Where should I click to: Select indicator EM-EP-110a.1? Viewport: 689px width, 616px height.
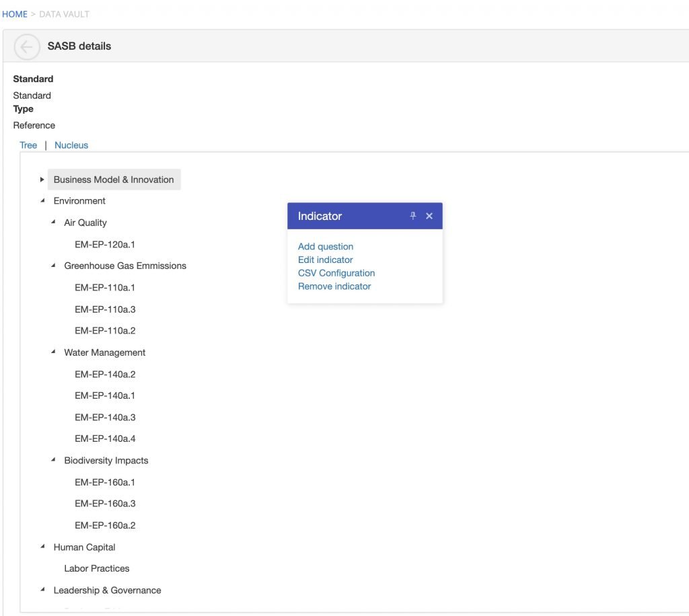(x=105, y=288)
